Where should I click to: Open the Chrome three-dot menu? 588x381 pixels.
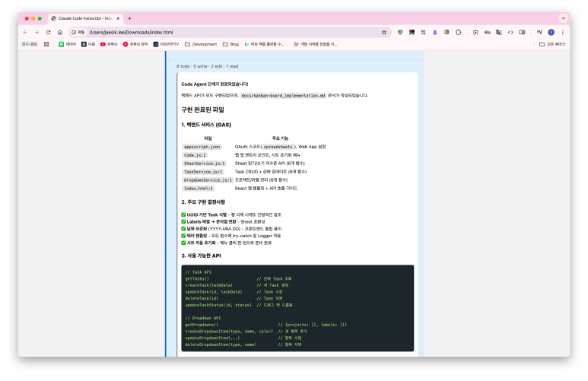click(x=562, y=32)
